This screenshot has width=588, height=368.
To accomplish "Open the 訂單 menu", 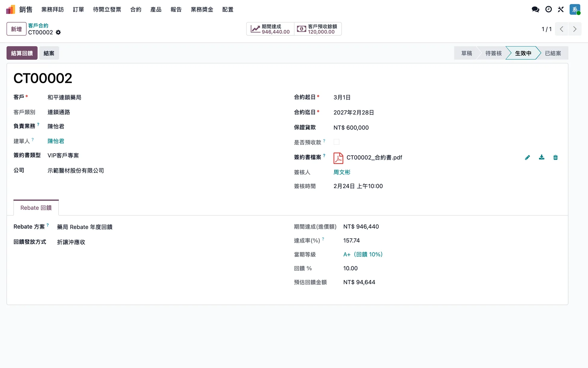I will pyautogui.click(x=78, y=10).
